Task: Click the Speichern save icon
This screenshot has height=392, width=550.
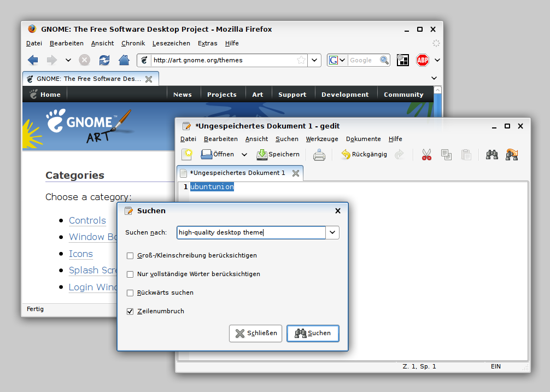Action: click(262, 155)
